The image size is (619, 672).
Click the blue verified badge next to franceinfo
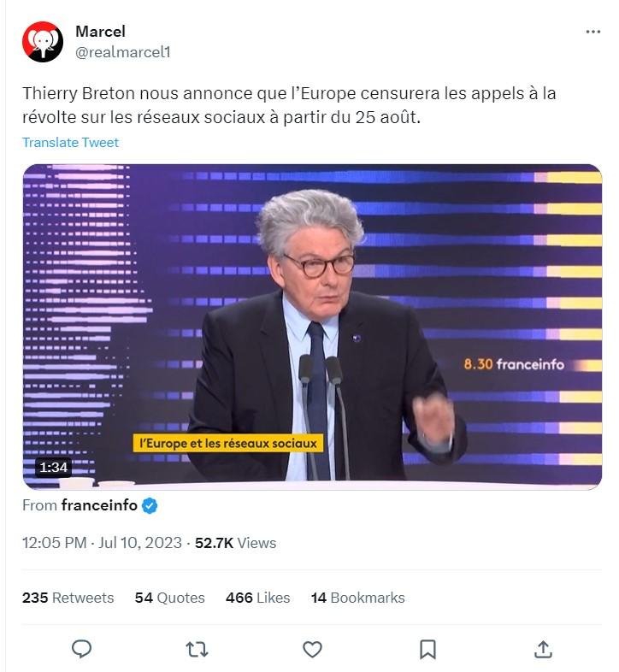[149, 506]
